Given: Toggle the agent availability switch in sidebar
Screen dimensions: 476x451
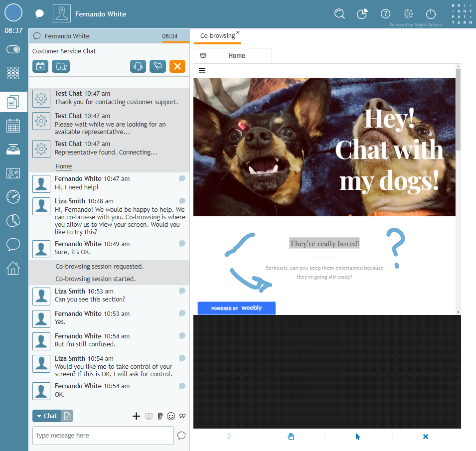Looking at the screenshot, I should [x=13, y=49].
